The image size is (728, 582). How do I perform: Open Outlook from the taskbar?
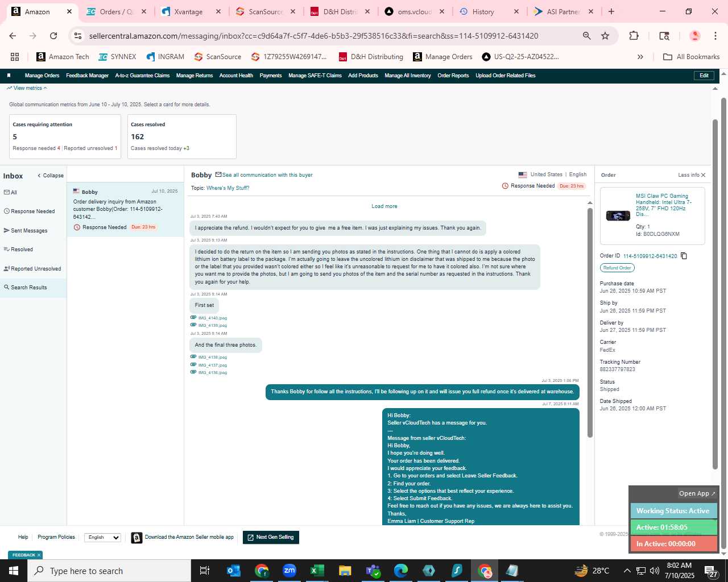pos(234,571)
